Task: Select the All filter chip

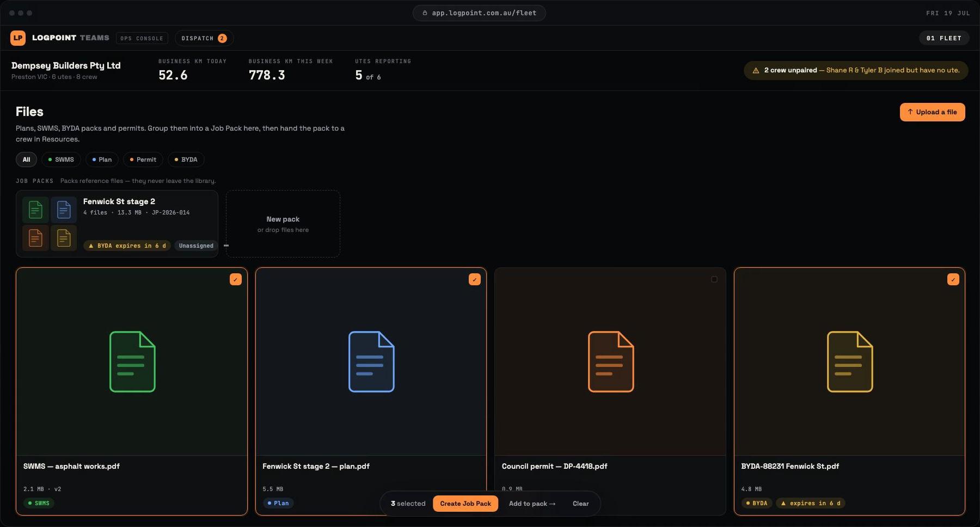Action: coord(26,160)
